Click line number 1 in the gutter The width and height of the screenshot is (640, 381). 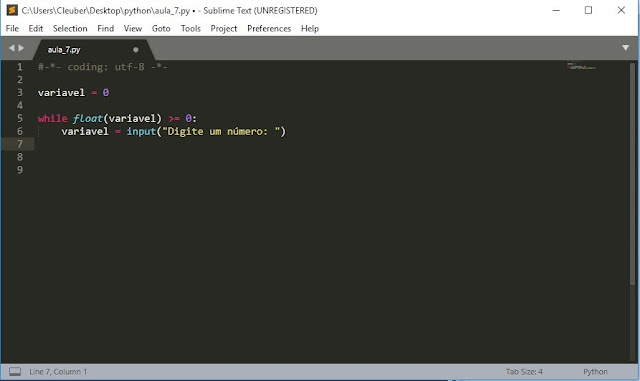coord(20,67)
